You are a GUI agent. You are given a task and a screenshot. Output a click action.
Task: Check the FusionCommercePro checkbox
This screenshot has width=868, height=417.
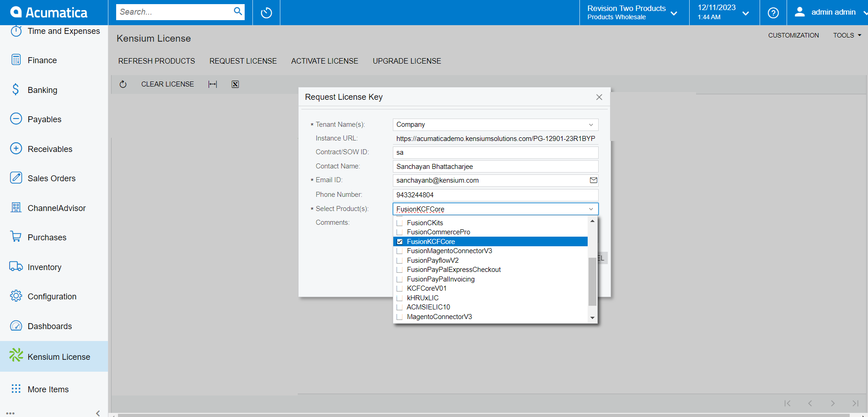(x=400, y=232)
